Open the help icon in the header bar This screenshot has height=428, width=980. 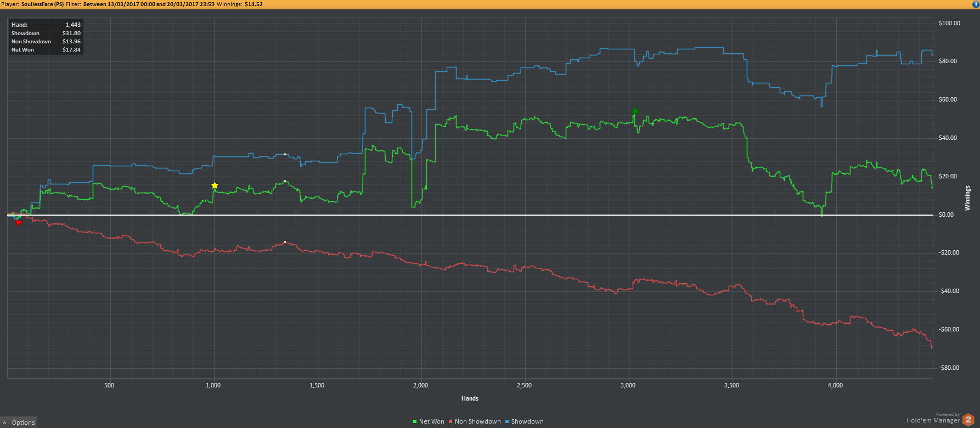click(976, 4)
